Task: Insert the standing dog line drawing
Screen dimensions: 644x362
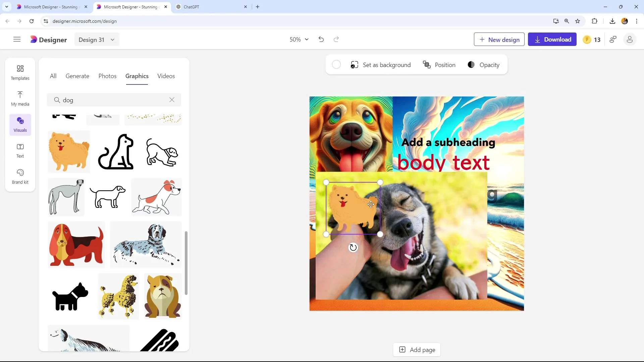Action: click(x=107, y=197)
